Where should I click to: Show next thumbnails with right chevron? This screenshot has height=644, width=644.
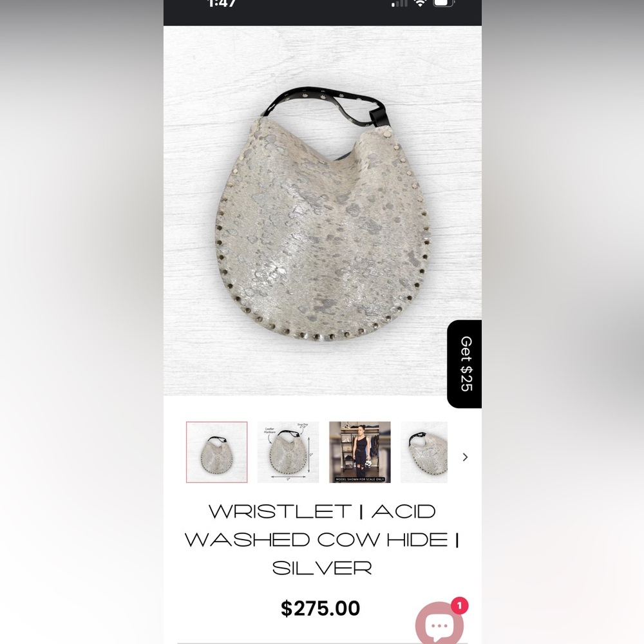(x=465, y=457)
